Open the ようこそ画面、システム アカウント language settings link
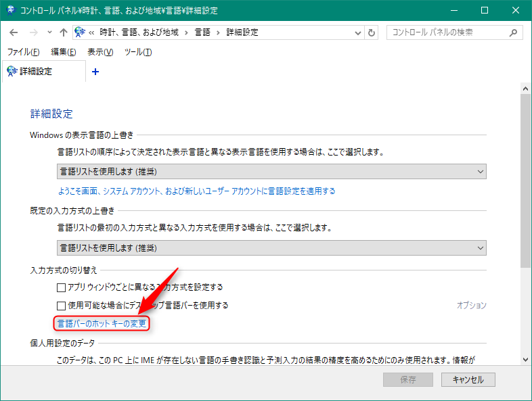532x401 pixels. pos(196,191)
